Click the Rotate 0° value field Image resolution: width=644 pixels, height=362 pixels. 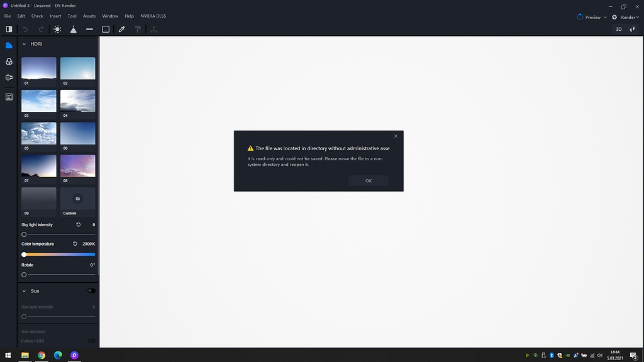(92, 265)
